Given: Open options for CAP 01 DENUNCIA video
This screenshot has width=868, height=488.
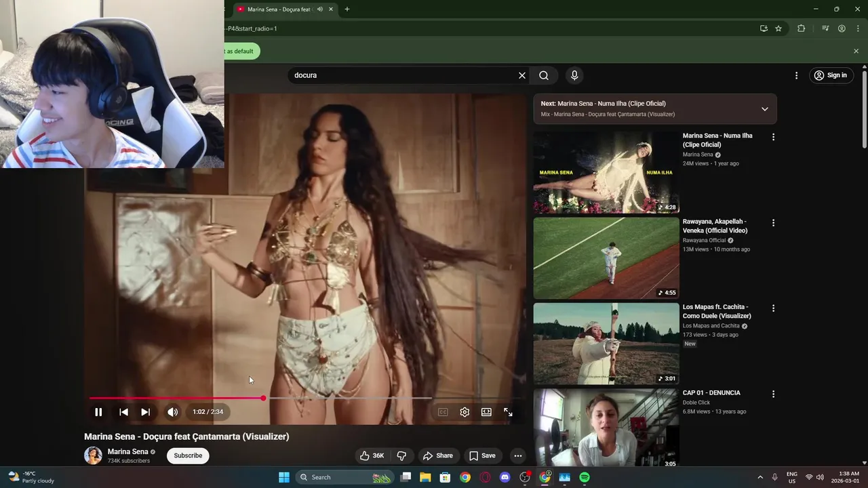Looking at the screenshot, I should click(773, 394).
